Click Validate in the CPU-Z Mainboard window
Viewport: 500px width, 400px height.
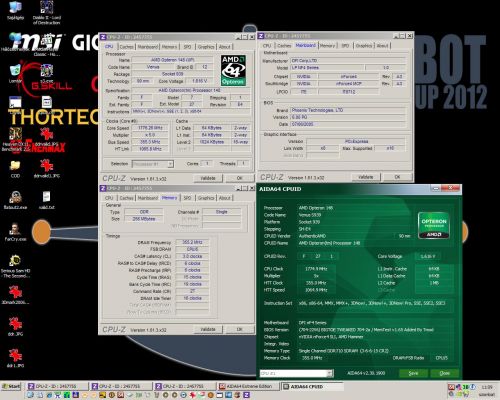click(x=366, y=177)
